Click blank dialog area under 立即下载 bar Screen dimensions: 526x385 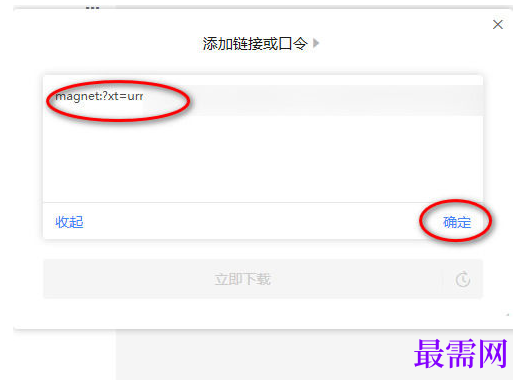pyautogui.click(x=263, y=313)
